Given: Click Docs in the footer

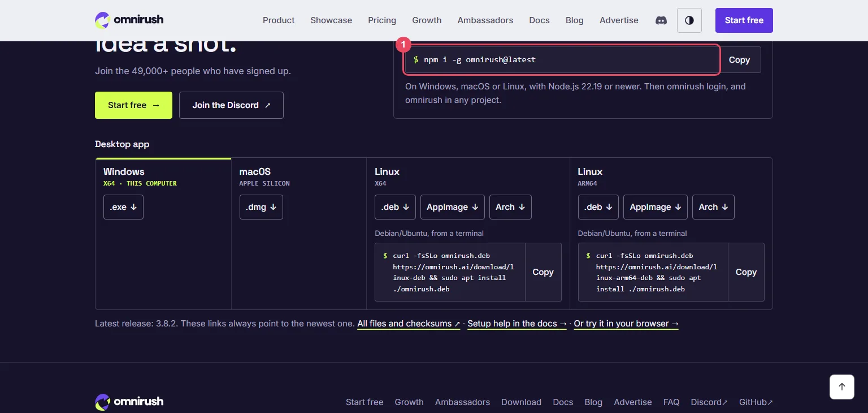Looking at the screenshot, I should [563, 402].
